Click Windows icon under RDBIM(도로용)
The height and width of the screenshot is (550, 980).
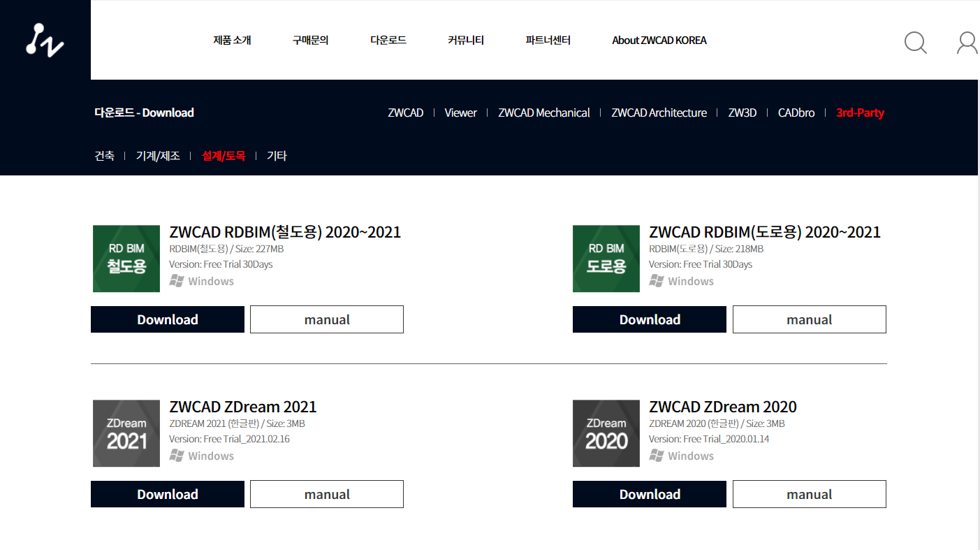[657, 281]
